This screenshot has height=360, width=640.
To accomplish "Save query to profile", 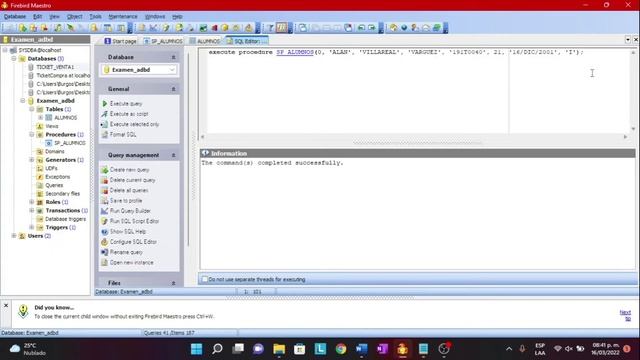I will (126, 200).
